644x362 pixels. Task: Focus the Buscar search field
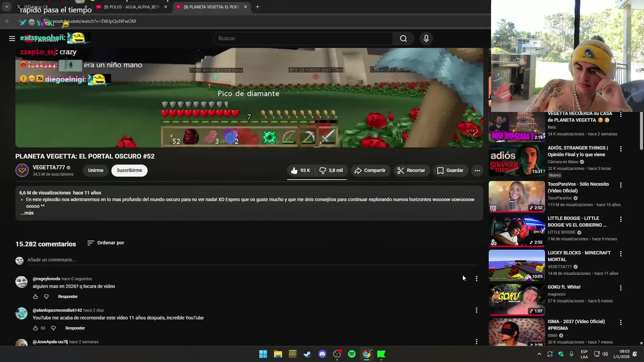[x=303, y=39]
